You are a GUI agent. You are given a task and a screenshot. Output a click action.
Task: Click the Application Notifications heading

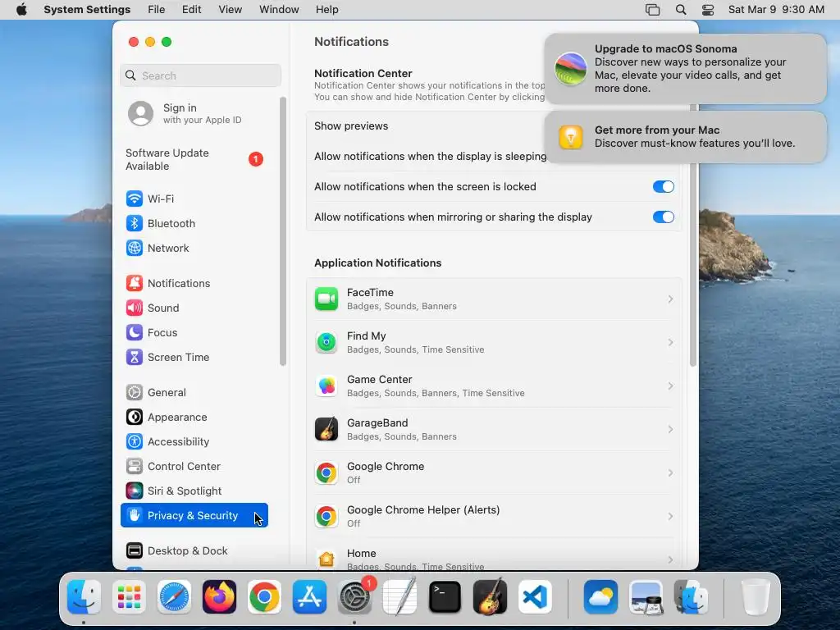377,263
